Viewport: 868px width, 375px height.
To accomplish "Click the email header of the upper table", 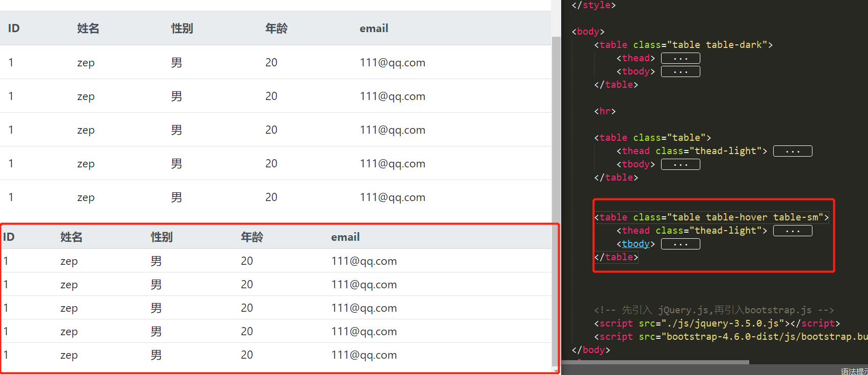I will click(374, 29).
